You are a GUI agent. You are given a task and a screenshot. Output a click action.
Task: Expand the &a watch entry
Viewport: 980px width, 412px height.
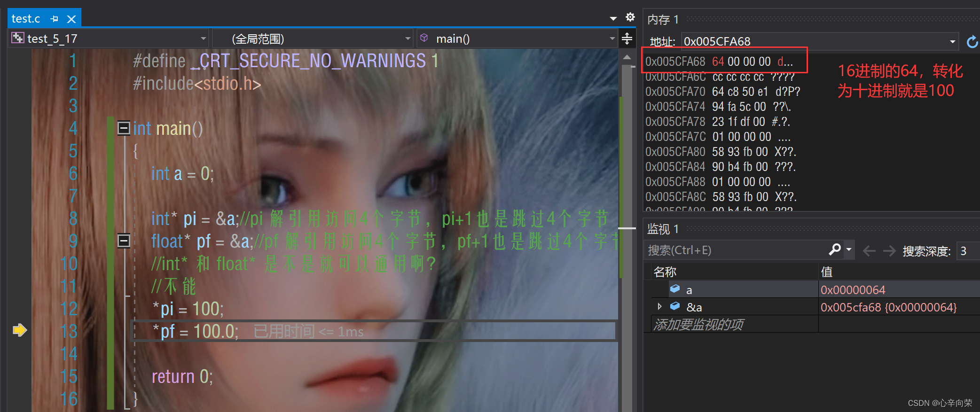[x=659, y=307]
